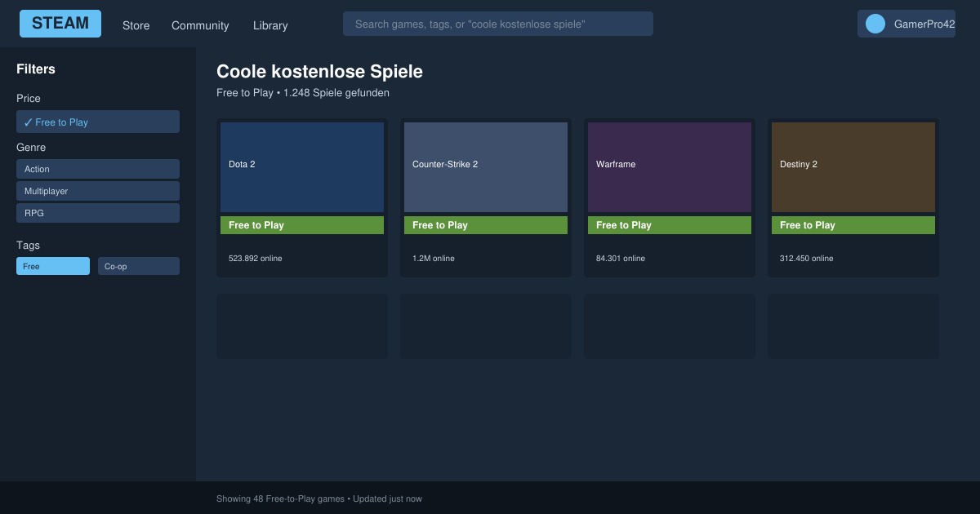This screenshot has width=980, height=514.
Task: Open the Community menu
Action: coord(200,25)
